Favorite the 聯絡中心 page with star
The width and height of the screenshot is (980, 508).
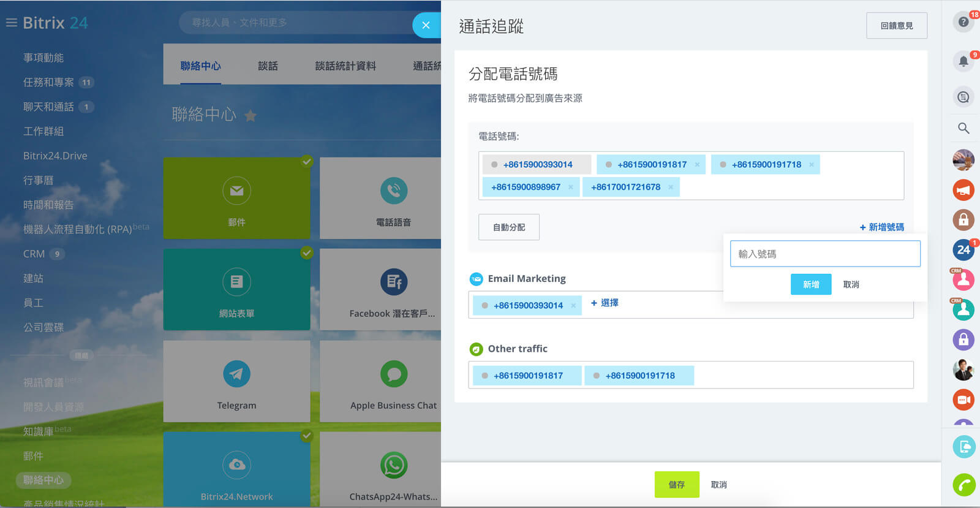[x=251, y=115]
